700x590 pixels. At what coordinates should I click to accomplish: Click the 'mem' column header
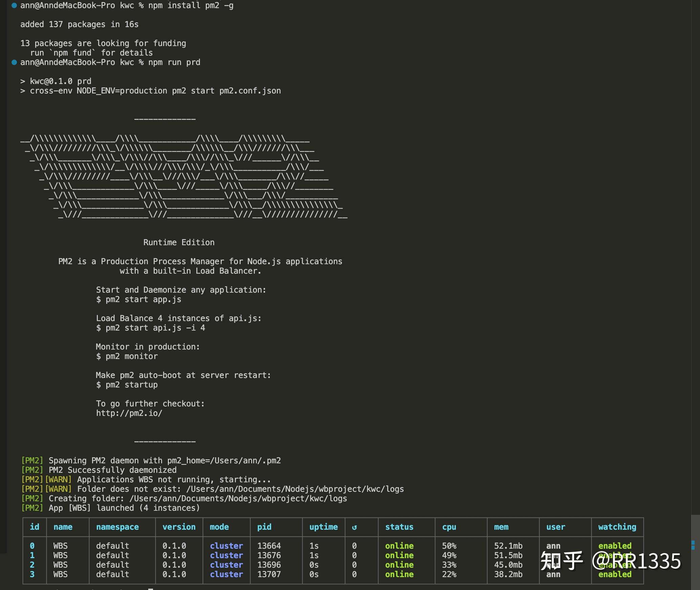(501, 527)
